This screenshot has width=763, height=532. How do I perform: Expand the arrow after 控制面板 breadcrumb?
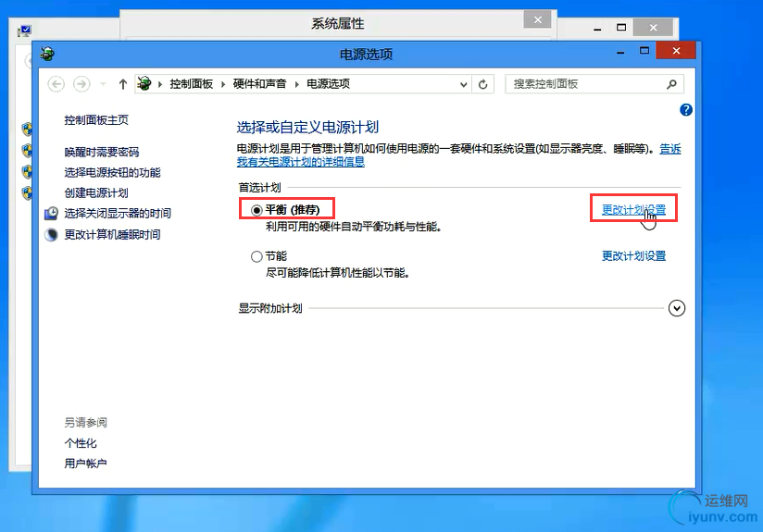click(223, 84)
